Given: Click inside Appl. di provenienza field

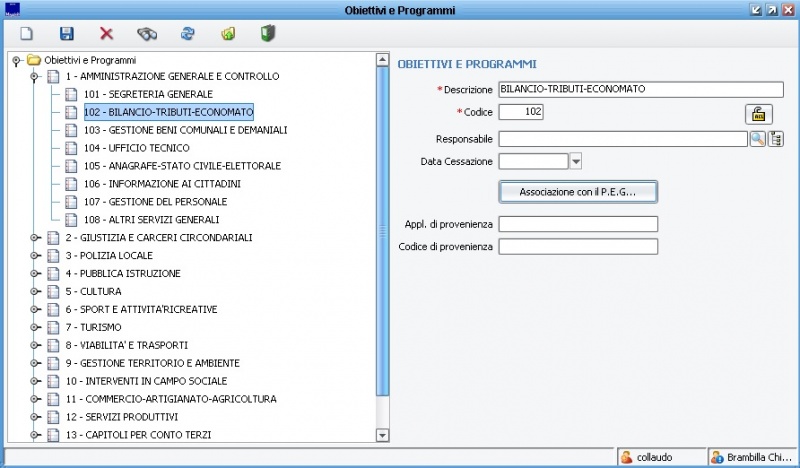Looking at the screenshot, I should (578, 224).
